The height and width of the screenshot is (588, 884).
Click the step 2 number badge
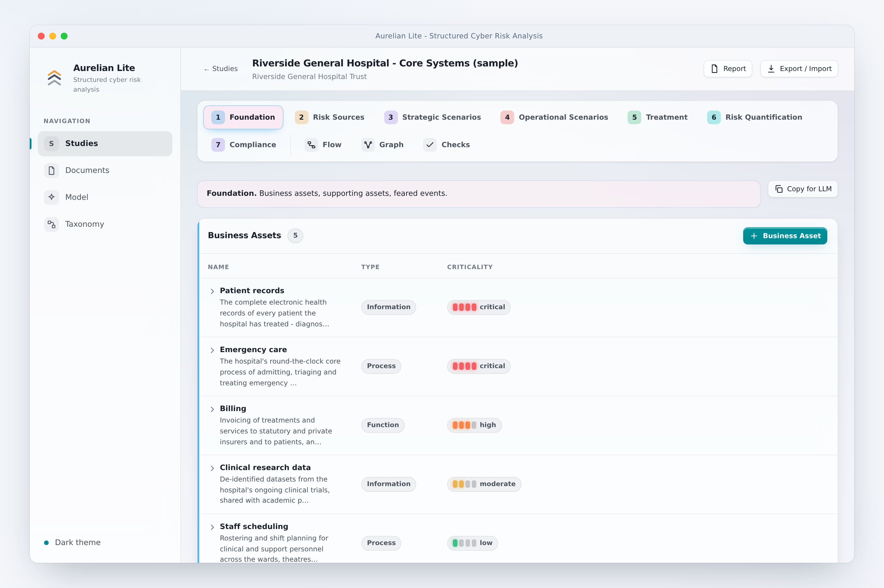tap(301, 117)
